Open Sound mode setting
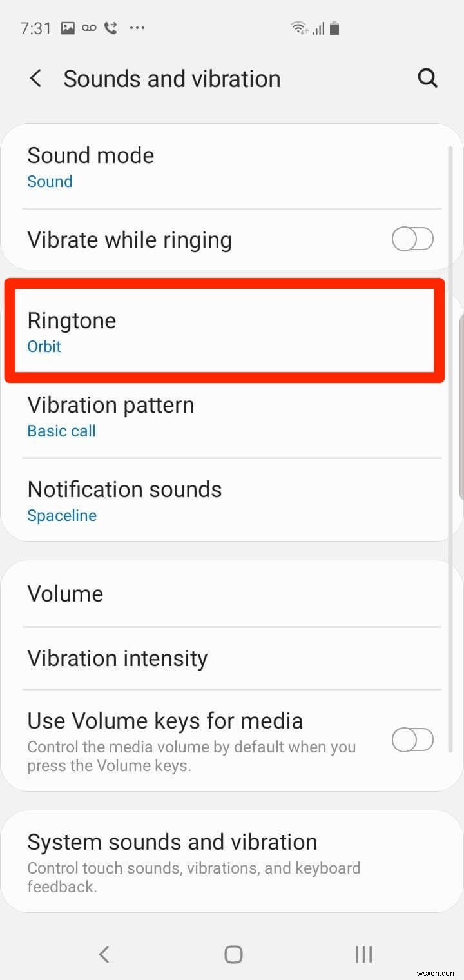The height and width of the screenshot is (980, 464). 90,166
